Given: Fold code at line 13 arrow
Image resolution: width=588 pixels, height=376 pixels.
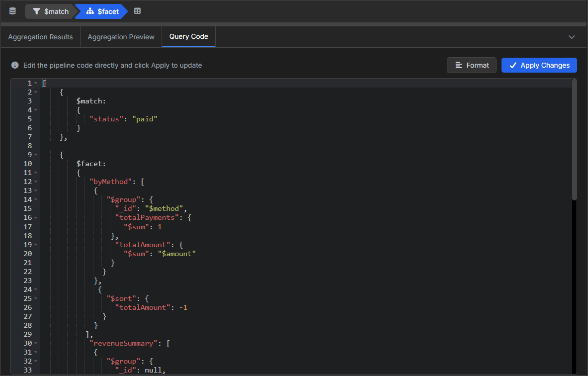Looking at the screenshot, I should click(x=36, y=190).
